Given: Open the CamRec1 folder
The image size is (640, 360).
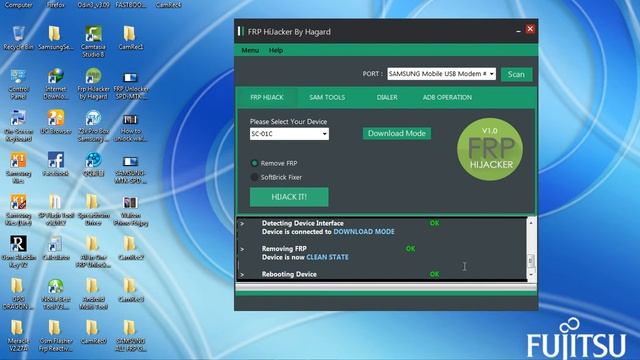Looking at the screenshot, I should pyautogui.click(x=131, y=38).
